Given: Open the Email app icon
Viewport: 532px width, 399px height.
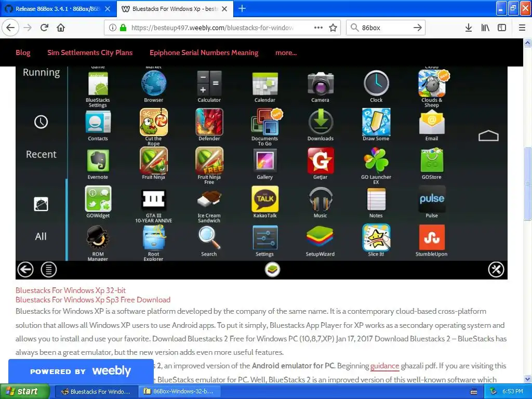Looking at the screenshot, I should pyautogui.click(x=432, y=123).
